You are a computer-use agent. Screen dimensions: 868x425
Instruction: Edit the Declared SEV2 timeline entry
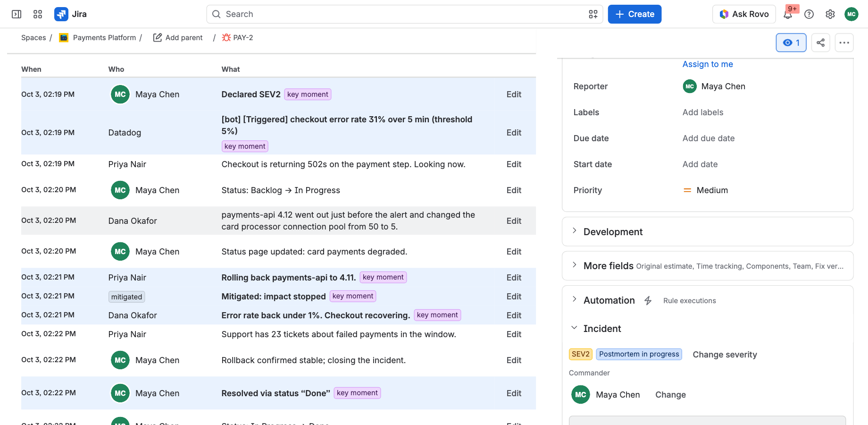click(x=514, y=94)
